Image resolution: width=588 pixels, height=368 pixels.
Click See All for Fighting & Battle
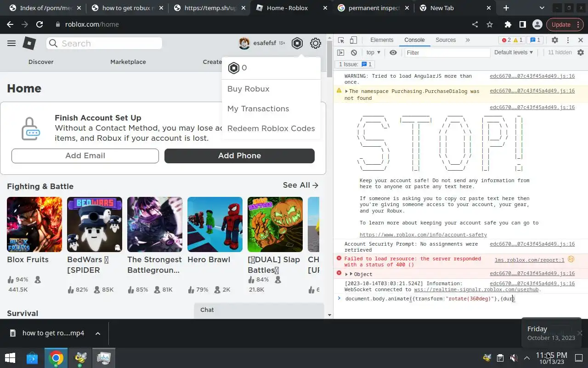pos(300,185)
